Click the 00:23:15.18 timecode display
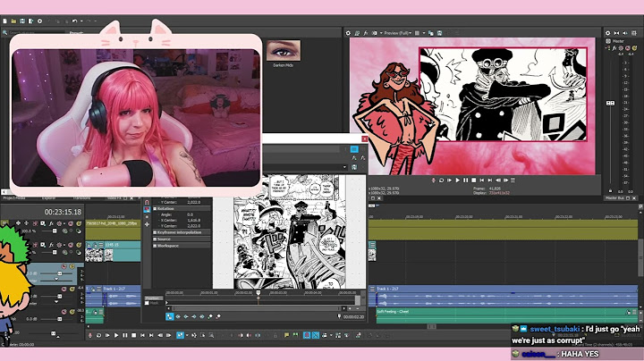Screen dimensions: 644x361 tap(63, 212)
